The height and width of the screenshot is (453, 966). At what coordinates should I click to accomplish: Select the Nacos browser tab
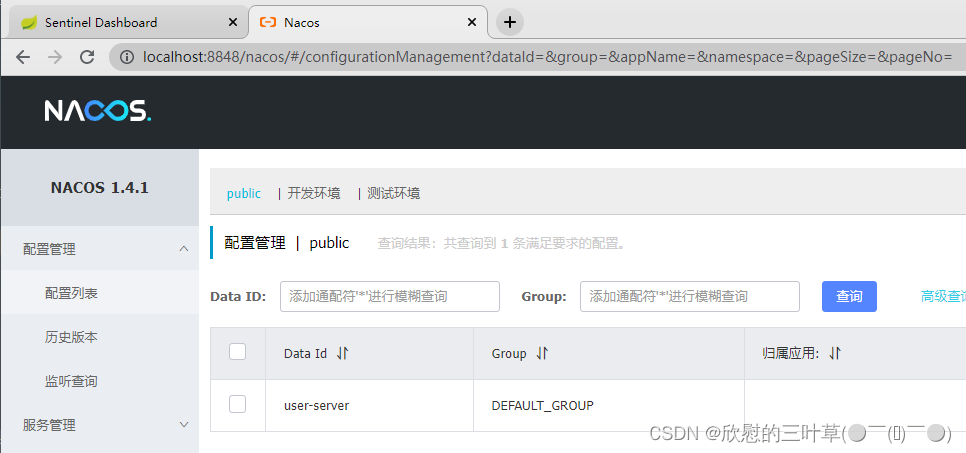[x=368, y=23]
